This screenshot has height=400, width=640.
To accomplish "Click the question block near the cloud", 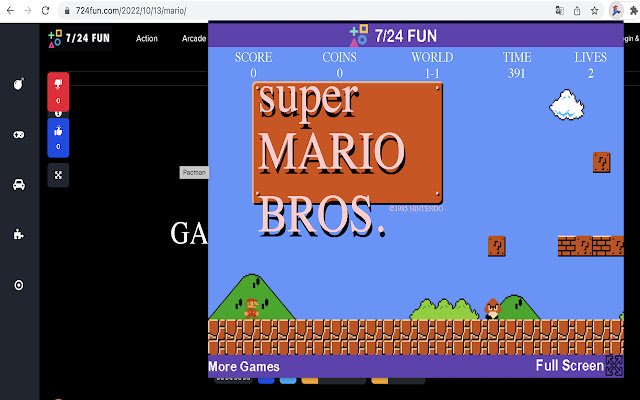I will tap(602, 162).
